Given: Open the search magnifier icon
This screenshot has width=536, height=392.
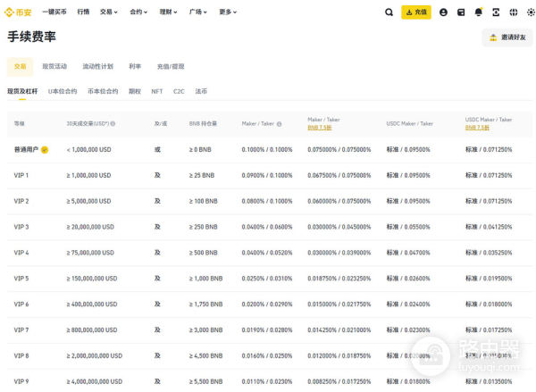Looking at the screenshot, I should pyautogui.click(x=389, y=13).
